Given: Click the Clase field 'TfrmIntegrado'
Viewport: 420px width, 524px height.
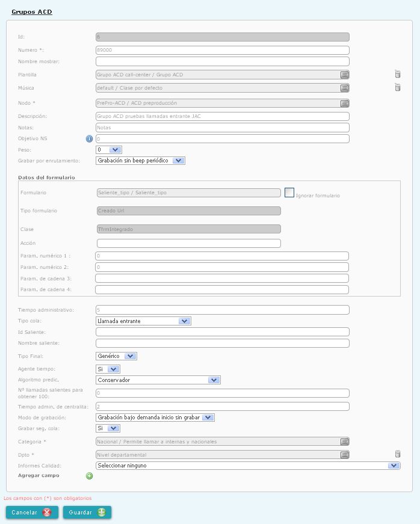Looking at the screenshot, I should pos(189,229).
